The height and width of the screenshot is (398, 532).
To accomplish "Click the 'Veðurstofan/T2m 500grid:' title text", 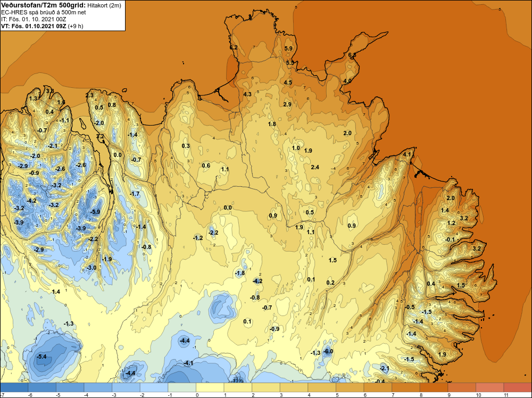I will (x=44, y=5).
